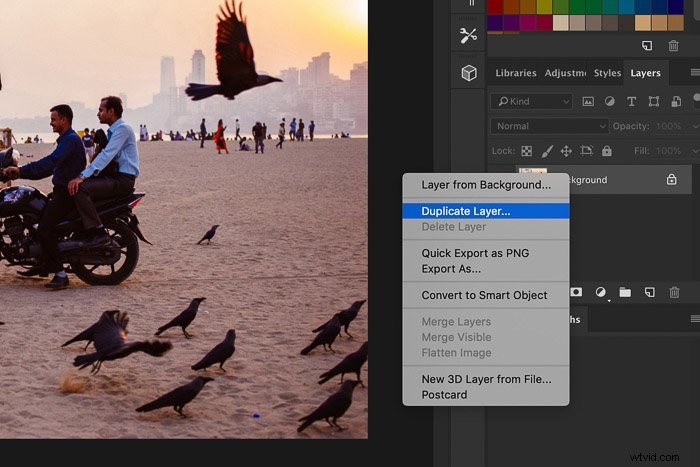Switch to the Adjustments tab
700x467 pixels.
[565, 73]
